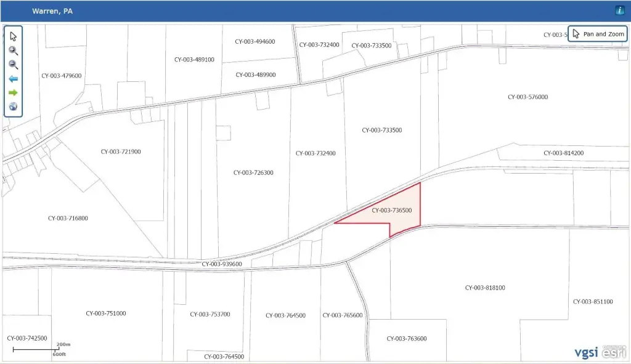Select the pointer arrow tool in the map toolbar
631x364 pixels.
coord(14,36)
